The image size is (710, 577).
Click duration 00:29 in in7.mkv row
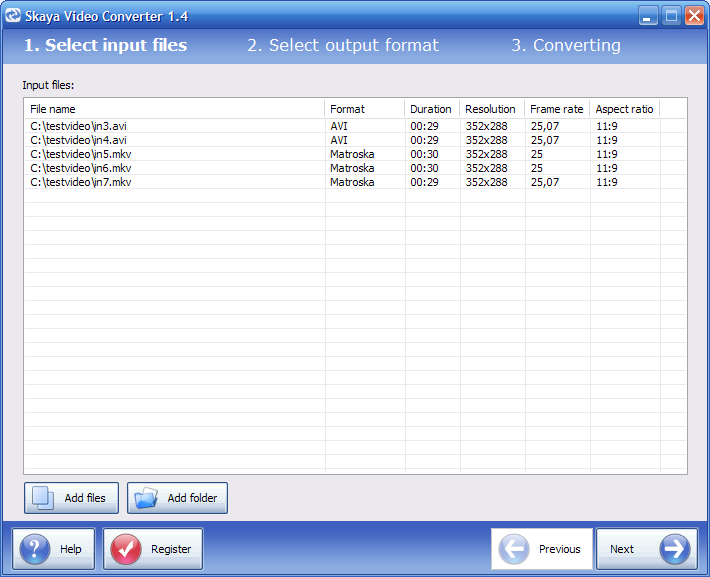pyautogui.click(x=424, y=182)
